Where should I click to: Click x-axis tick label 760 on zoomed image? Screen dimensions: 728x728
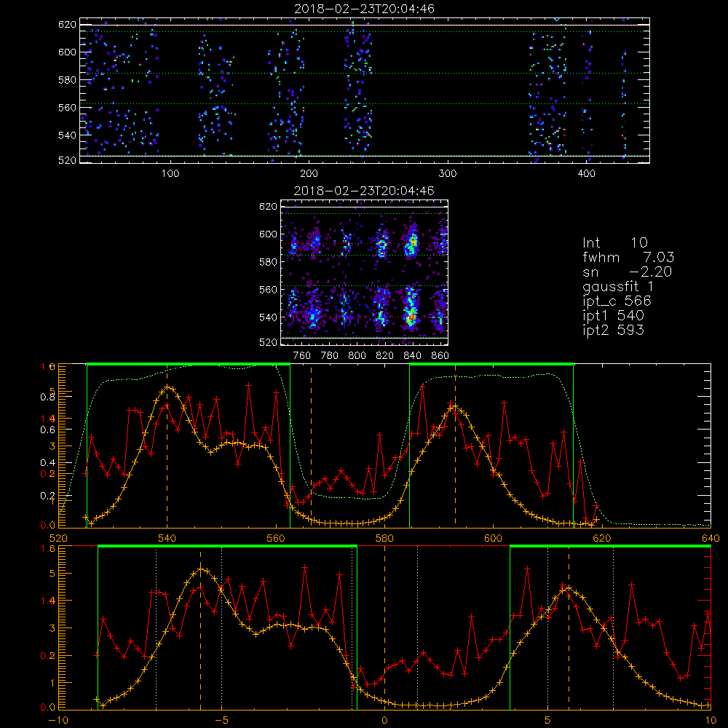point(302,356)
